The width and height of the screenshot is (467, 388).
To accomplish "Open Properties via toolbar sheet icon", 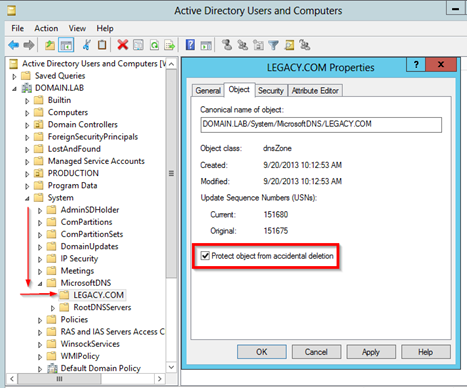I will click(138, 45).
